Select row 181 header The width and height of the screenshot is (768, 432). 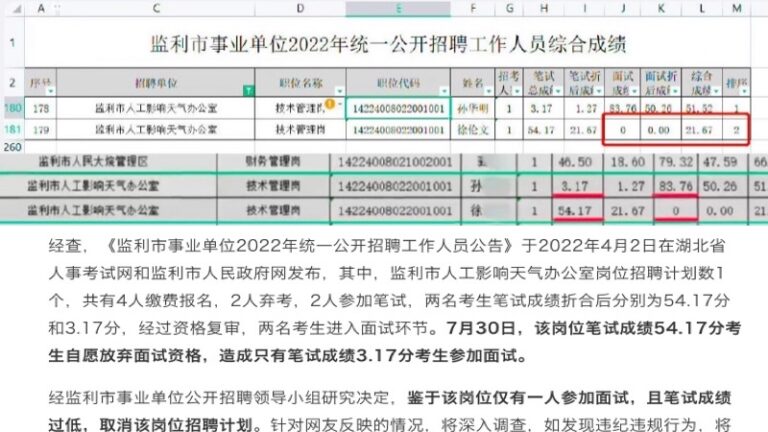pyautogui.click(x=12, y=129)
